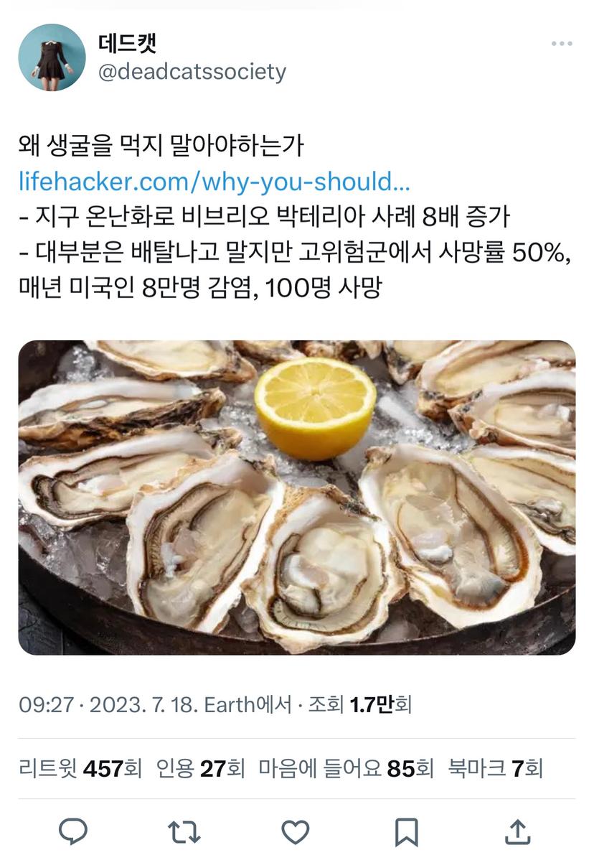View 마음에 들어요 85회 likes list
594x868 pixels.
[346, 769]
